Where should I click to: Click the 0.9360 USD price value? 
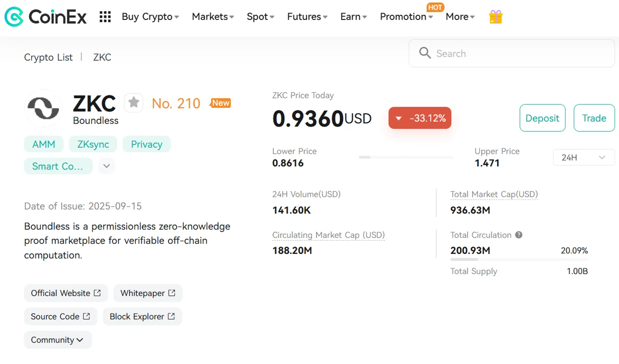pos(322,118)
